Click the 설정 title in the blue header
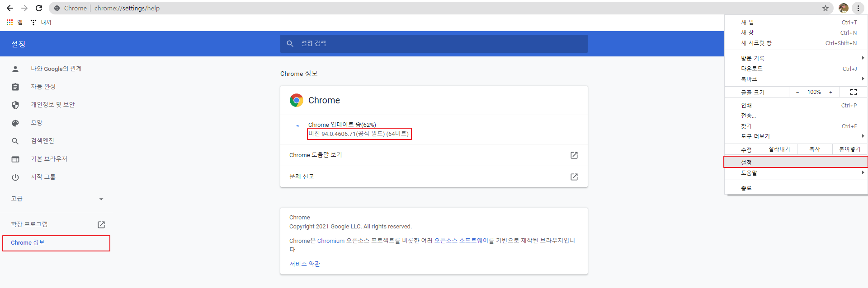This screenshot has width=868, height=288. pyautogui.click(x=19, y=44)
